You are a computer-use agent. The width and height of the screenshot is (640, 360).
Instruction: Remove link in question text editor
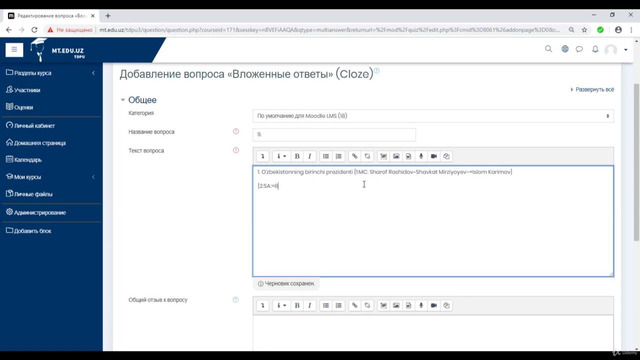point(367,156)
